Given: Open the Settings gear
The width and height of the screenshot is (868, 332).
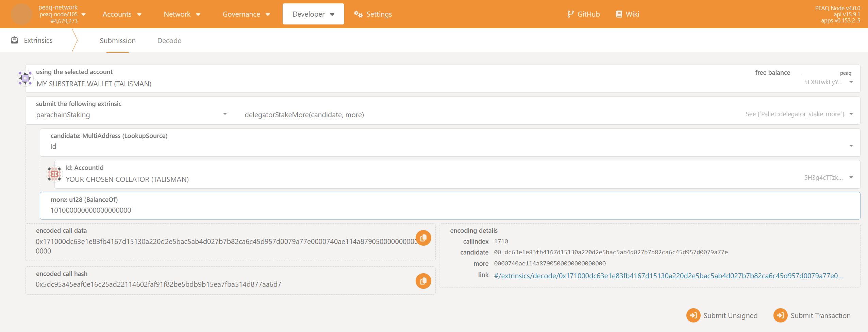Looking at the screenshot, I should (357, 14).
